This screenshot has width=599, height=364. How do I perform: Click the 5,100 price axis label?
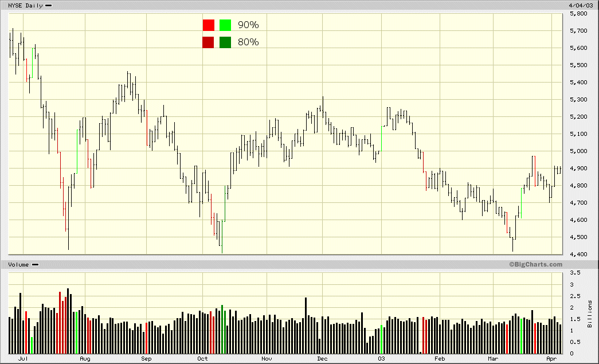(578, 134)
